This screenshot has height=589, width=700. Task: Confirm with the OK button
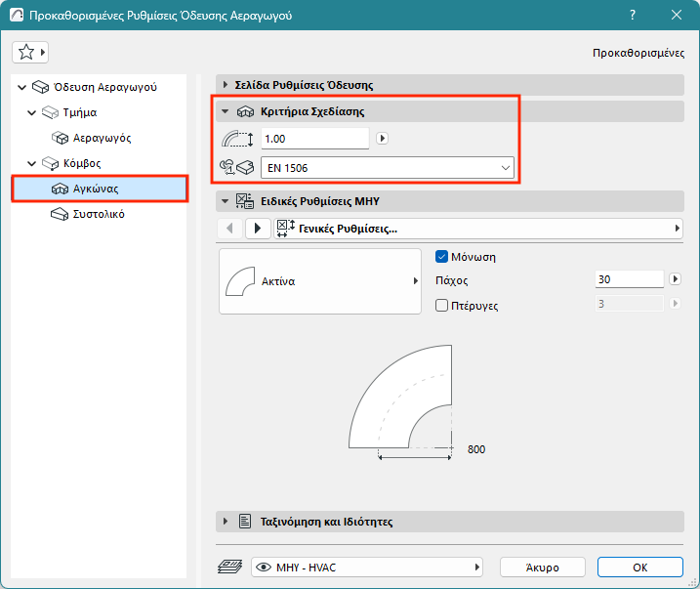(640, 568)
